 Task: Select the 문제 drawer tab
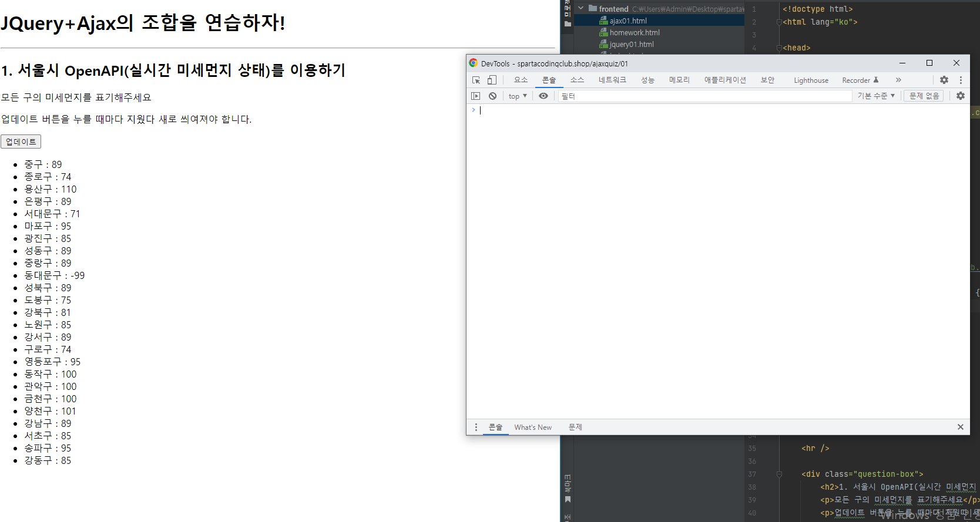575,427
